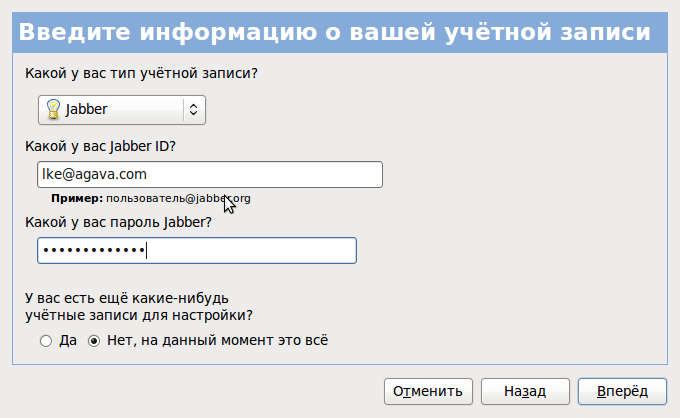Click the "Да" text label
Viewport: 680px width, 418px height.
tap(68, 341)
